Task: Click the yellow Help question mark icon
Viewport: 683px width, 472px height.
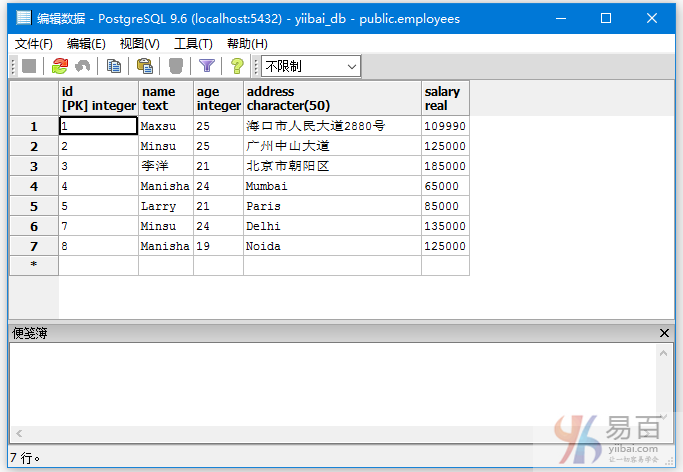Action: point(237,66)
